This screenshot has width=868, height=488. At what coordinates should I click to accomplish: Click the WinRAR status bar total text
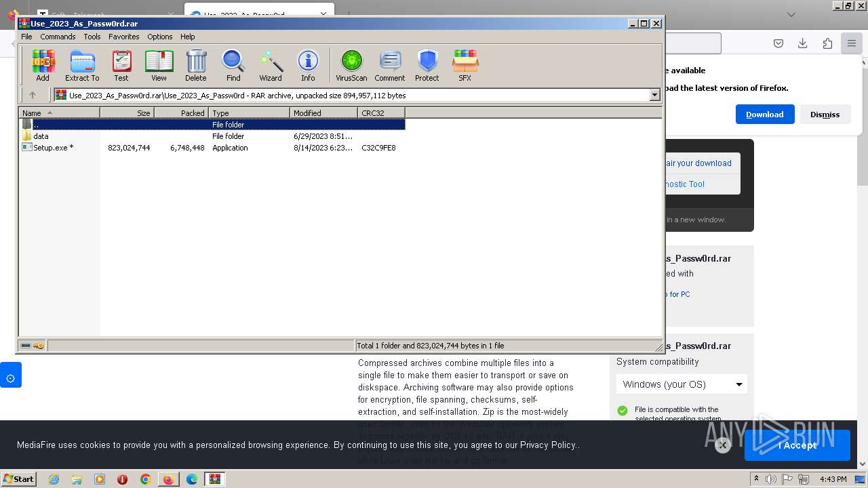tap(431, 346)
